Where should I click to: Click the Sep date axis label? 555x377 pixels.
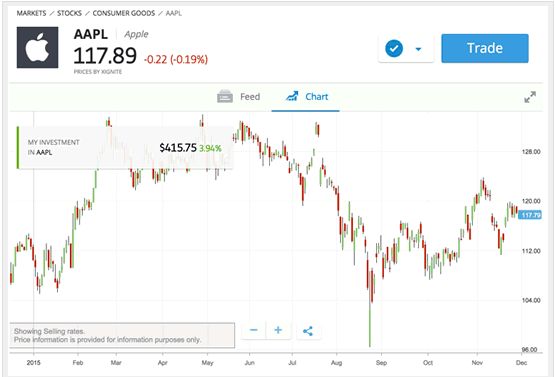pos(381,363)
